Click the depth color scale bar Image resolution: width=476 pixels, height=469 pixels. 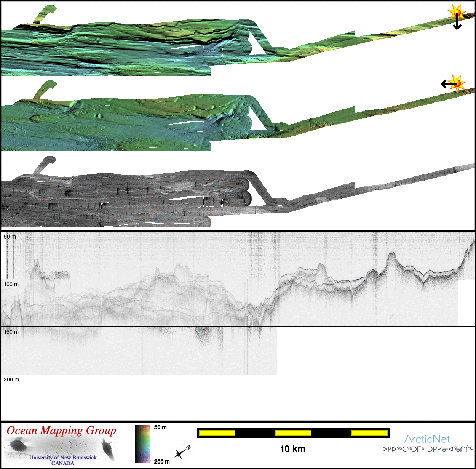pyautogui.click(x=143, y=444)
